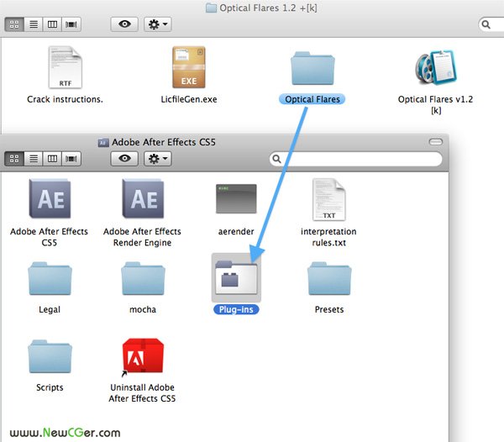
Task: Switch Optical Flares window to Cover Flow view
Action: [71, 24]
